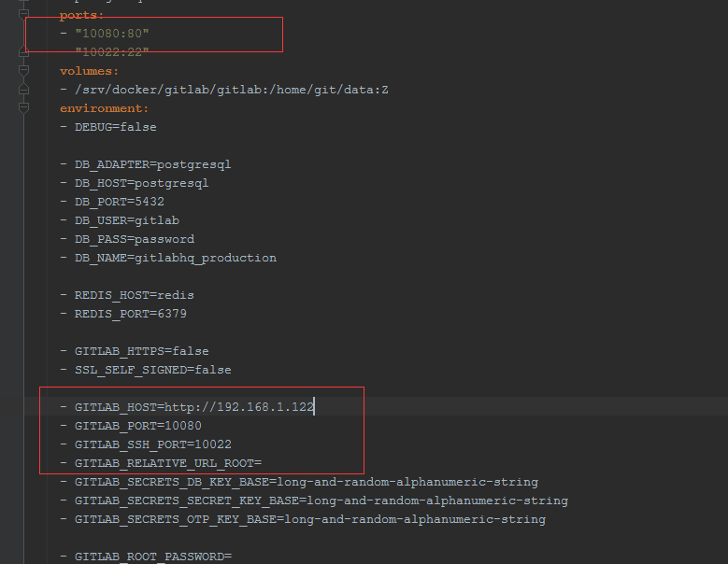The height and width of the screenshot is (564, 728).
Task: Click the DB_HOST=postgresql line
Action: [x=135, y=183]
